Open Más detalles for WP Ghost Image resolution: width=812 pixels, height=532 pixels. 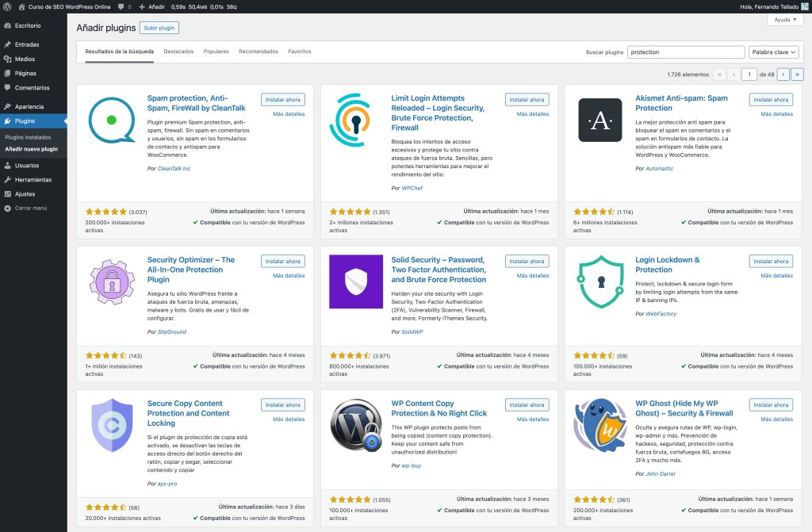click(x=776, y=419)
